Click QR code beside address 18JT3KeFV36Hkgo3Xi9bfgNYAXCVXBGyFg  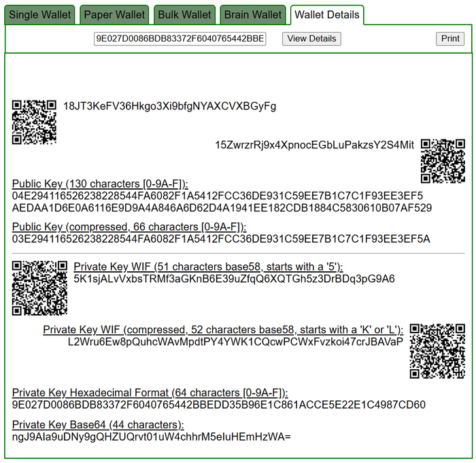(34, 122)
